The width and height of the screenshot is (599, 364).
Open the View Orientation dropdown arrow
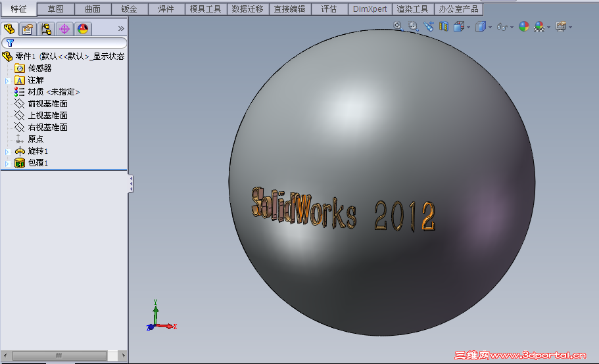[469, 27]
